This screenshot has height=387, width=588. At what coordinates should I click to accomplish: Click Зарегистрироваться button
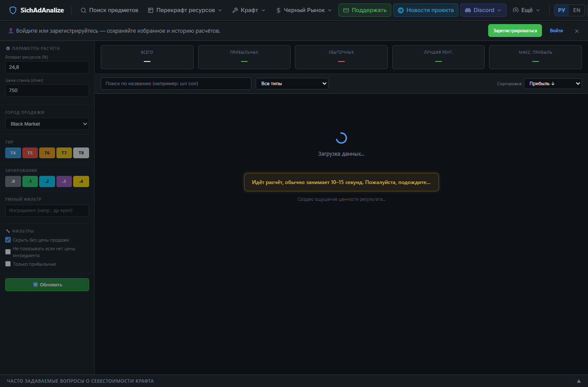coord(515,31)
